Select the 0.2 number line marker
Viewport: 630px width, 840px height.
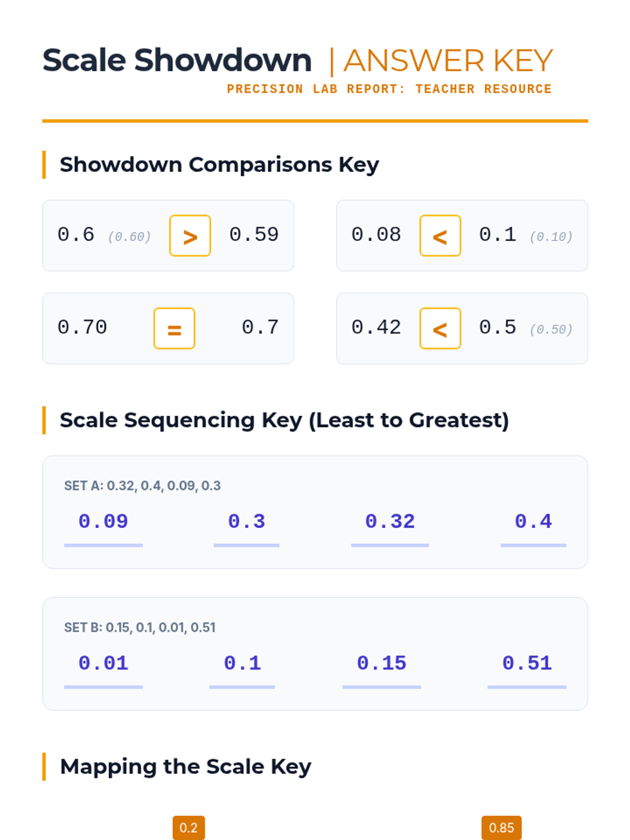[x=188, y=827]
